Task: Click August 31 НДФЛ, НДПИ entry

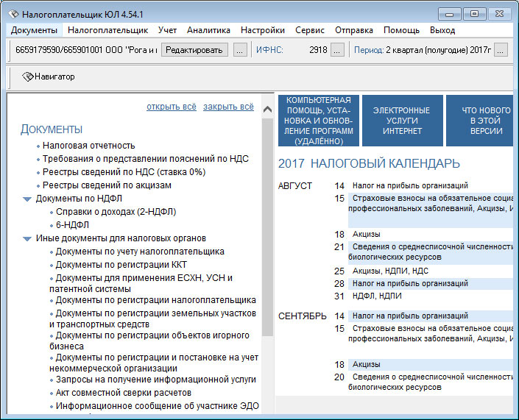Action: (377, 296)
